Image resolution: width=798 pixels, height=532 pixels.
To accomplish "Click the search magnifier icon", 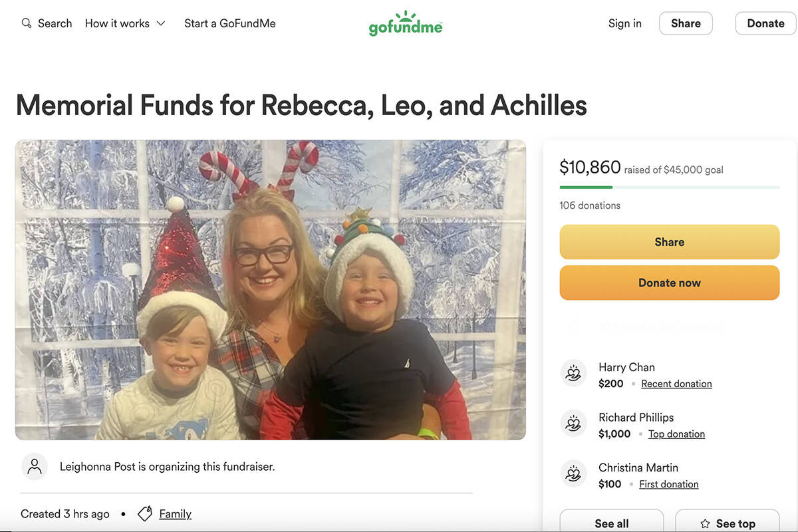I will (27, 23).
